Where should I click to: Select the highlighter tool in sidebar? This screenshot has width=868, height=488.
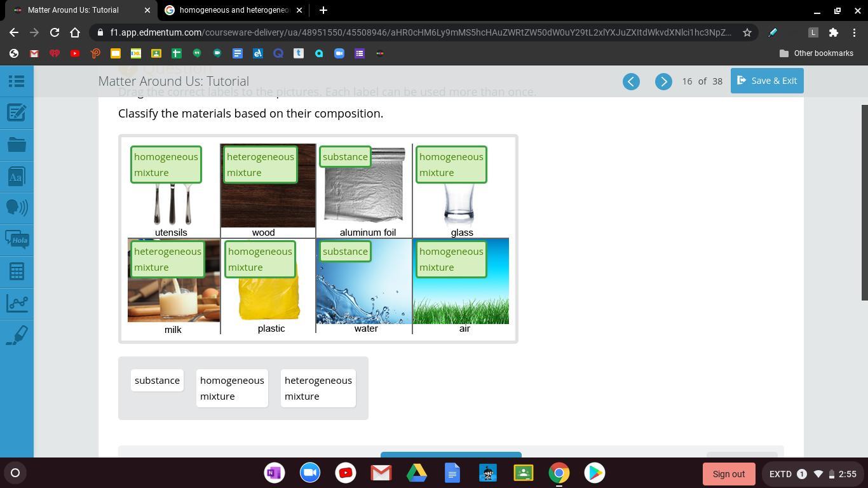tap(17, 335)
